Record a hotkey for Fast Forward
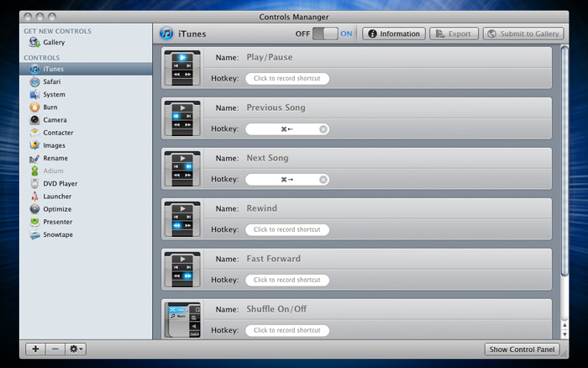Viewport: 588px width, 368px height. (287, 280)
